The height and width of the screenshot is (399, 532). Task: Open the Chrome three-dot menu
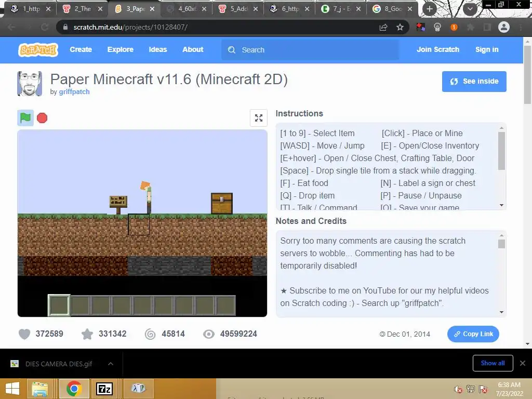pos(521,27)
